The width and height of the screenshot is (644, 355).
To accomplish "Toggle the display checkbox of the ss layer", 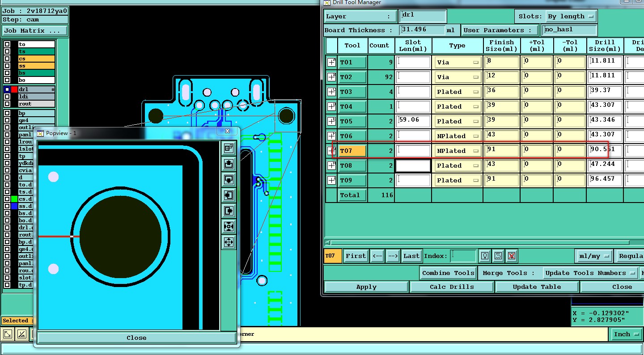I will point(7,66).
